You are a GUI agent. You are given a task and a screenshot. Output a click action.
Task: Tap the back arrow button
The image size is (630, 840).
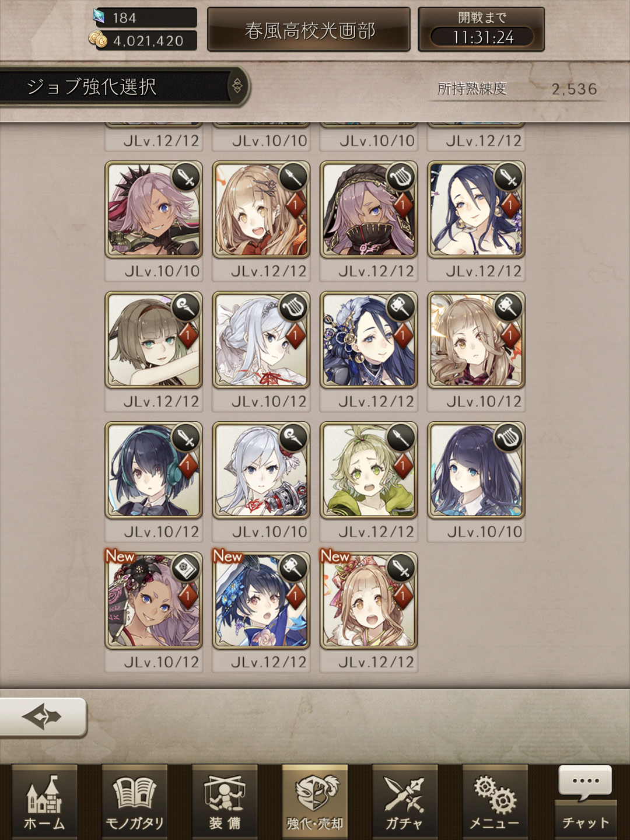click(x=42, y=716)
